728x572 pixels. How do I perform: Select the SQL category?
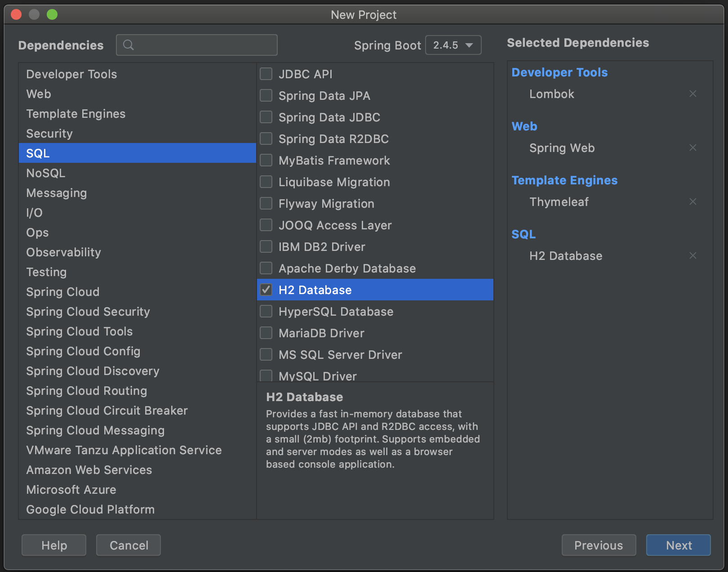click(x=138, y=153)
